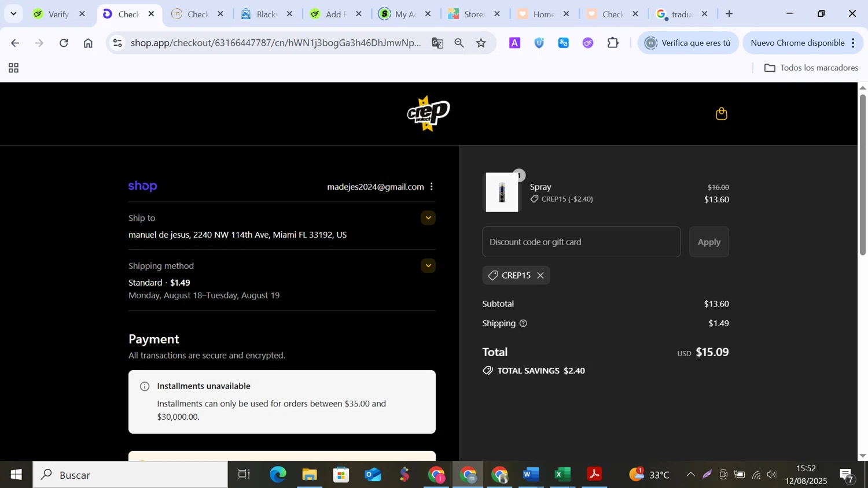Click the TOTAL SAVINGS $2.40 text
The height and width of the screenshot is (488, 868).
click(x=541, y=371)
